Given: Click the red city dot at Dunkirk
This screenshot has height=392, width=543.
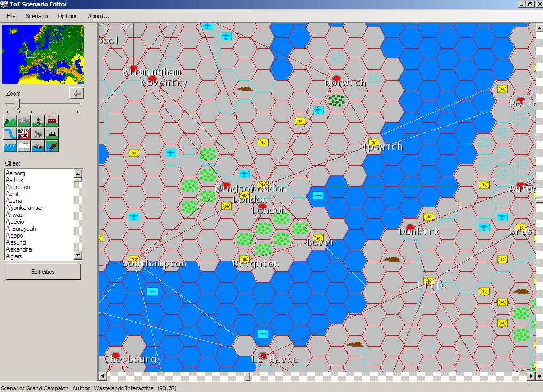Looking at the screenshot, I should coord(410,228).
